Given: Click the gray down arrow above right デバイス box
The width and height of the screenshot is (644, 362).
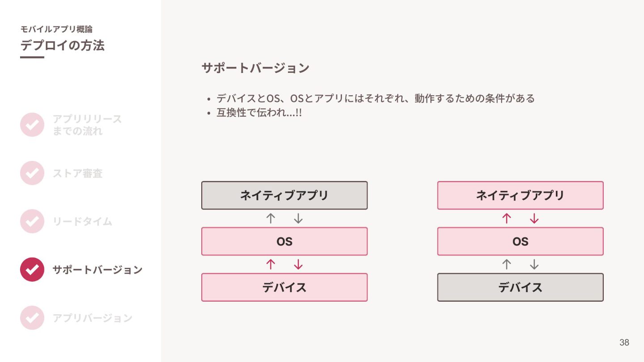Looking at the screenshot, I should pos(534,265).
